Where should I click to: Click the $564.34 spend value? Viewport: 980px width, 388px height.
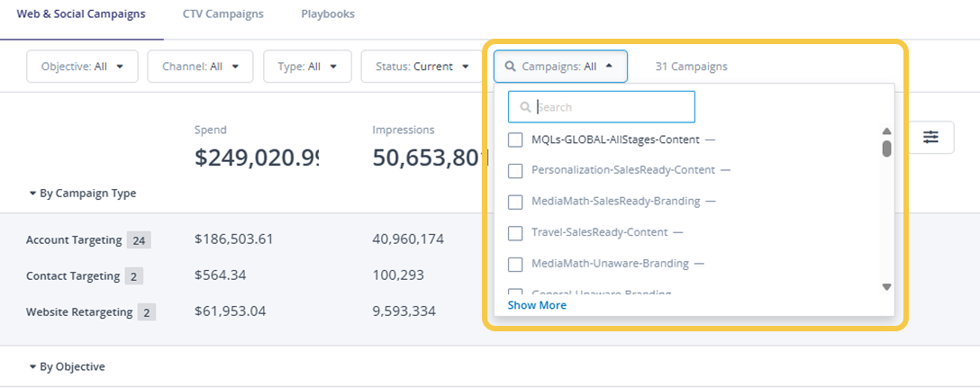point(221,275)
